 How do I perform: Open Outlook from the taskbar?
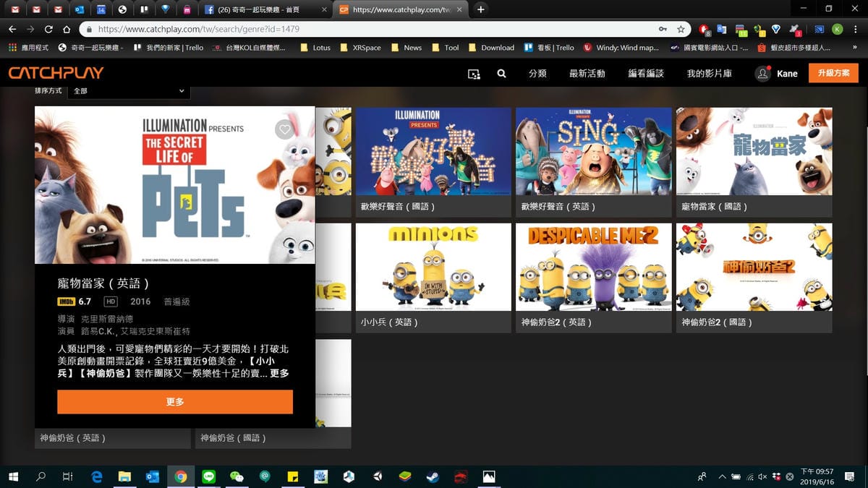(x=153, y=477)
